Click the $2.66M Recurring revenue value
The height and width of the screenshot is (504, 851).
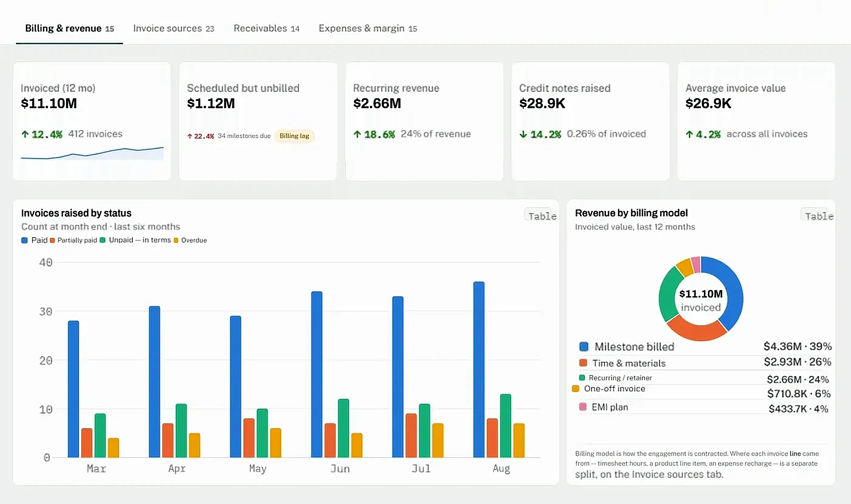pyautogui.click(x=377, y=103)
